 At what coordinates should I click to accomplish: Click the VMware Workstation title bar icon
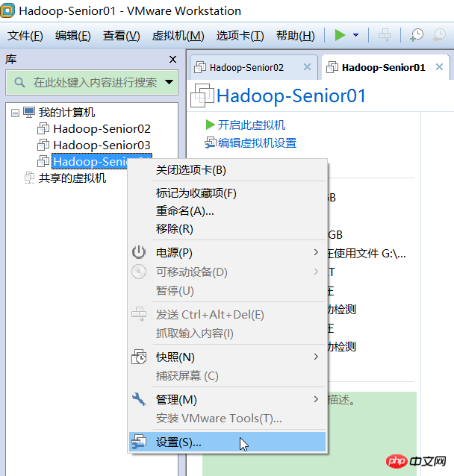click(7, 10)
